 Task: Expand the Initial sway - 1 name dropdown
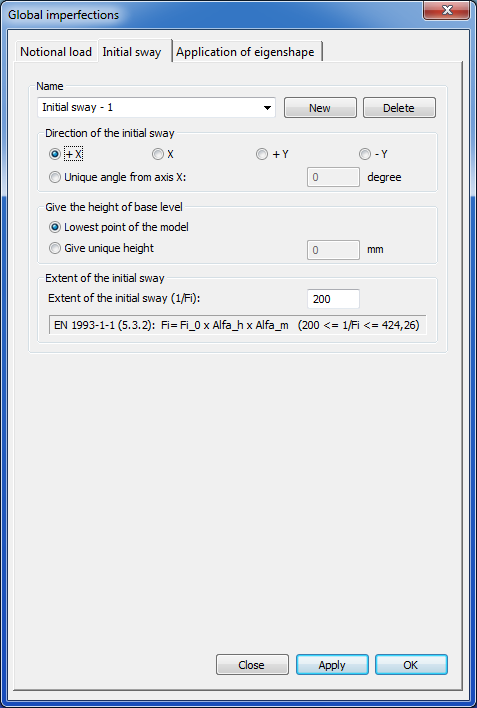pos(156,108)
